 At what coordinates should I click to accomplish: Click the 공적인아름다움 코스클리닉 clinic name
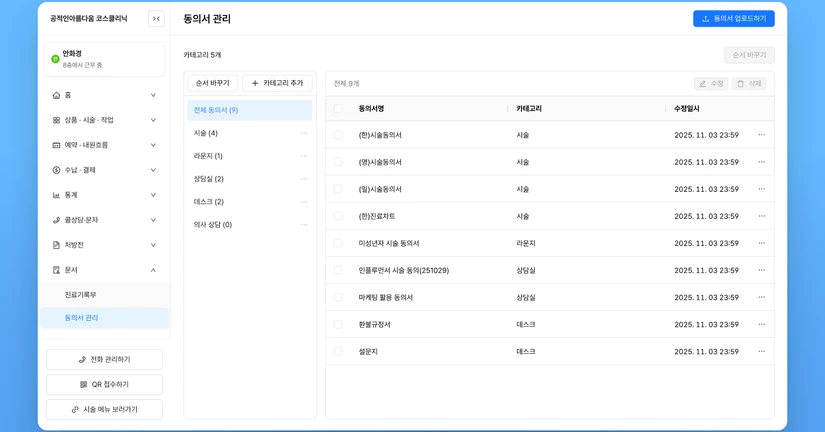[x=88, y=18]
